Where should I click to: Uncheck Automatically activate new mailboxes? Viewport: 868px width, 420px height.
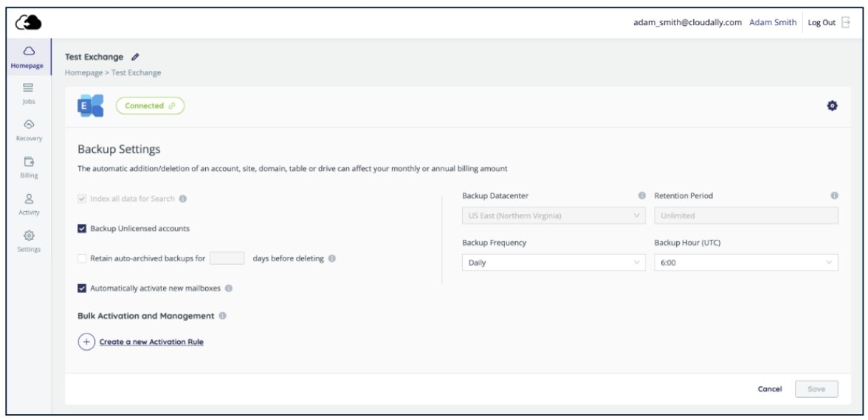(82, 288)
